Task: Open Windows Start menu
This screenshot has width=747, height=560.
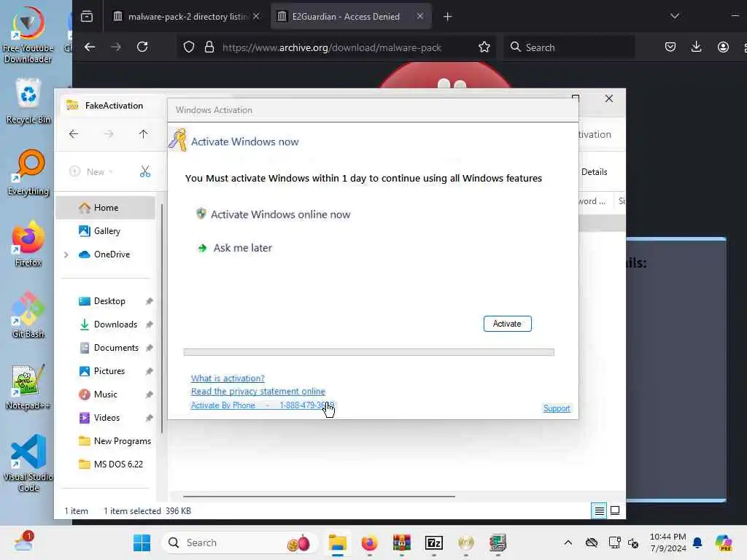Action: [x=142, y=542]
